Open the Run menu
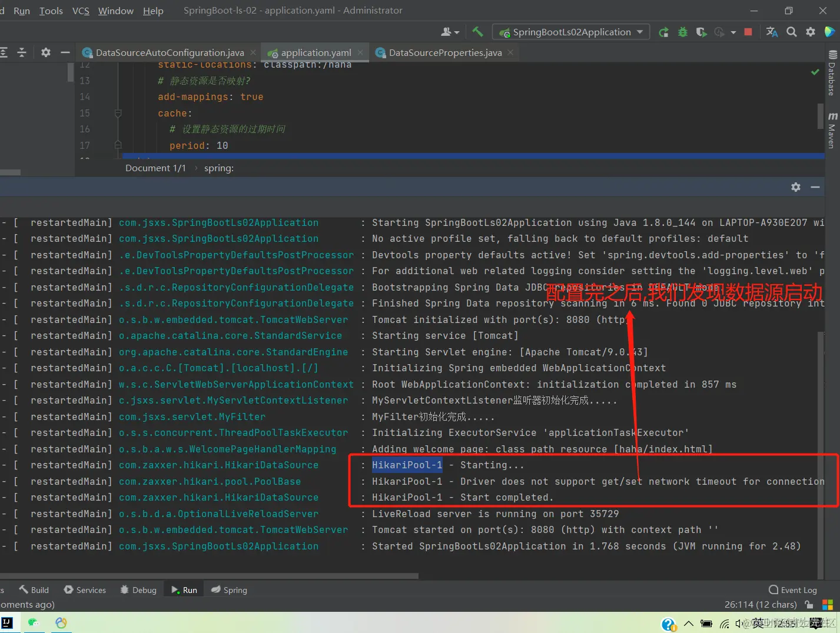The image size is (840, 633). click(21, 11)
